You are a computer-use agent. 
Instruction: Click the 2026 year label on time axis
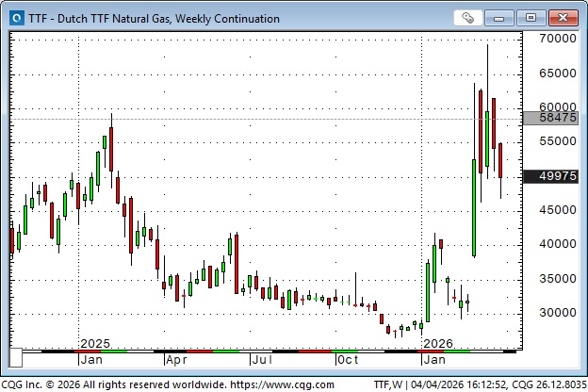coord(438,343)
